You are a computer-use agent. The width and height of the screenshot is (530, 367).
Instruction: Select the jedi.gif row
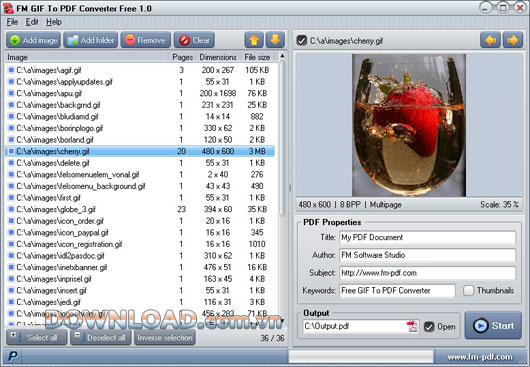pyautogui.click(x=140, y=302)
